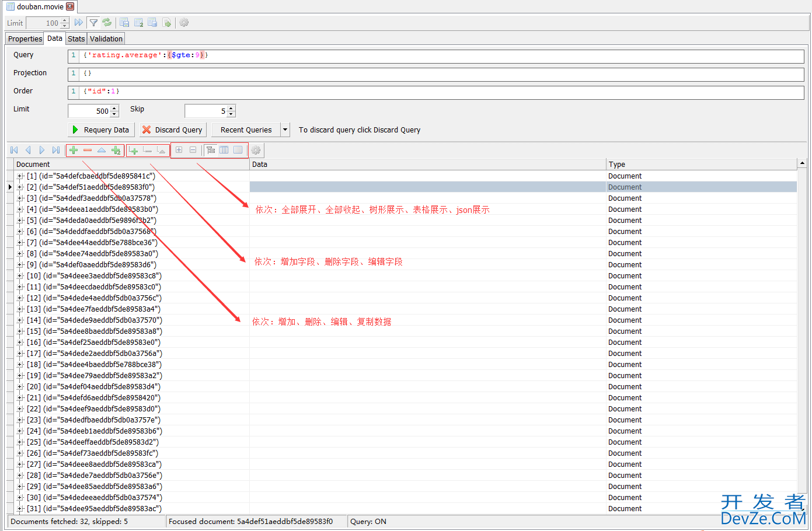Click the Discard Query button
812x531 pixels.
[x=173, y=130]
